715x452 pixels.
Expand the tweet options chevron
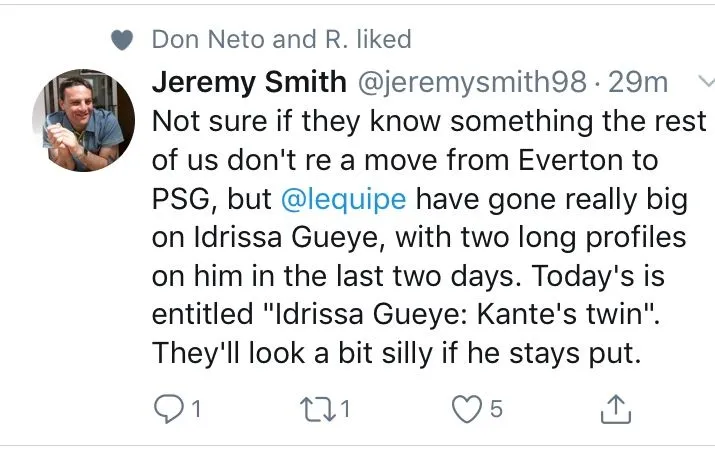tap(704, 83)
